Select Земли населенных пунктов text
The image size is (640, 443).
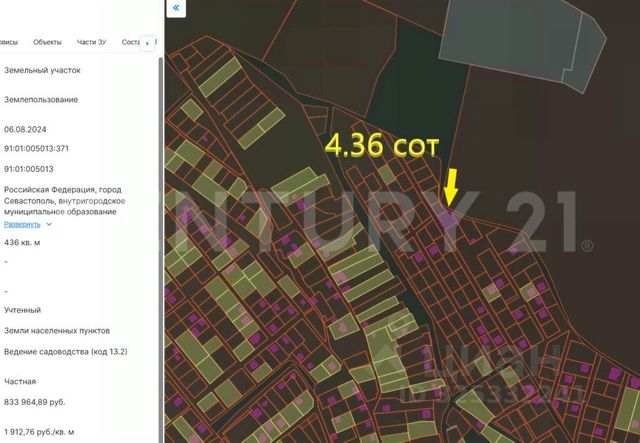coord(57,331)
